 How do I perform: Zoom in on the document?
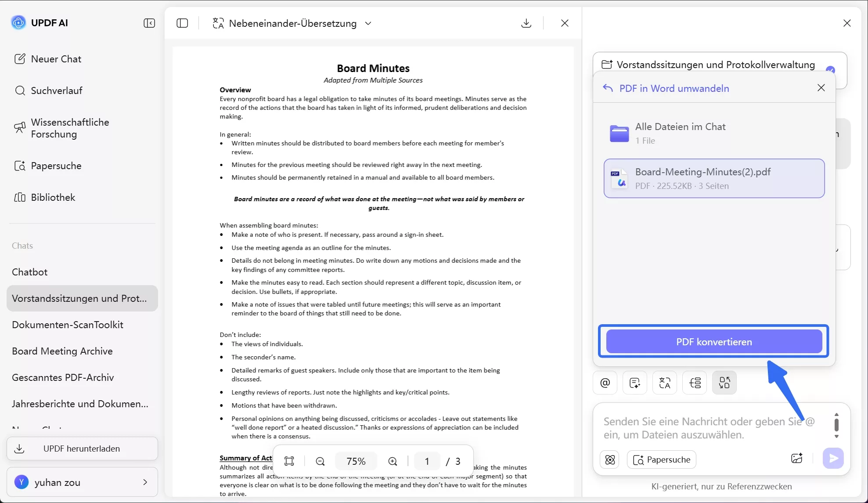(x=393, y=461)
